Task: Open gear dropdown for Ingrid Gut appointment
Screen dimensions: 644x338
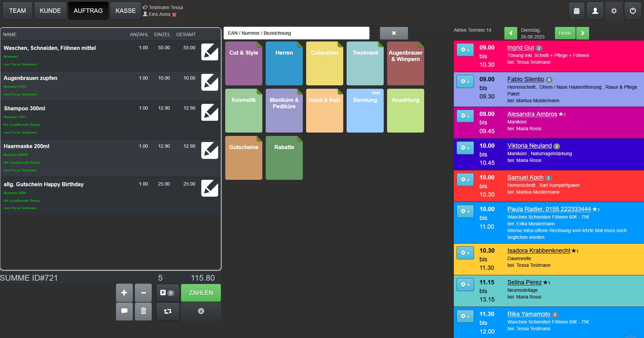Action: [465, 50]
